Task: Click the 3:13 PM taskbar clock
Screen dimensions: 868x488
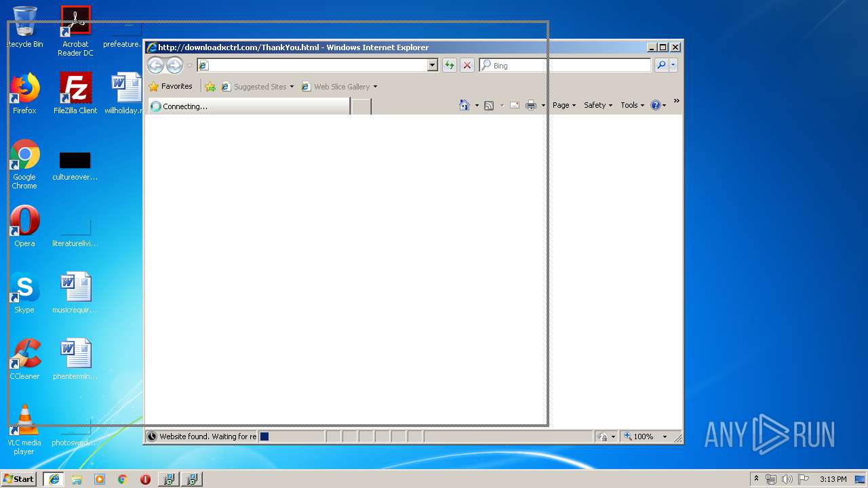Action: point(833,479)
